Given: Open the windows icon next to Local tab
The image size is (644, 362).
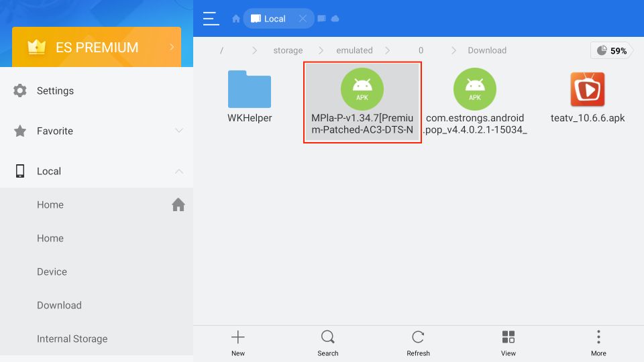Looking at the screenshot, I should coord(321,19).
